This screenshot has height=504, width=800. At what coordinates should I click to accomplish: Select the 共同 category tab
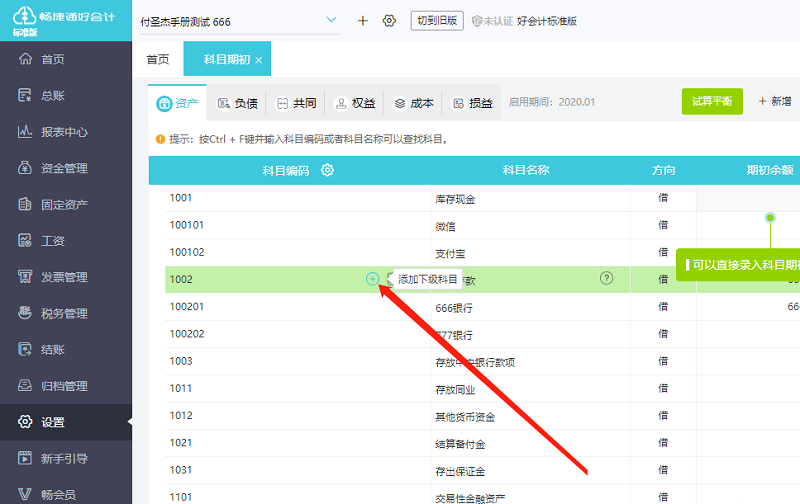point(296,103)
